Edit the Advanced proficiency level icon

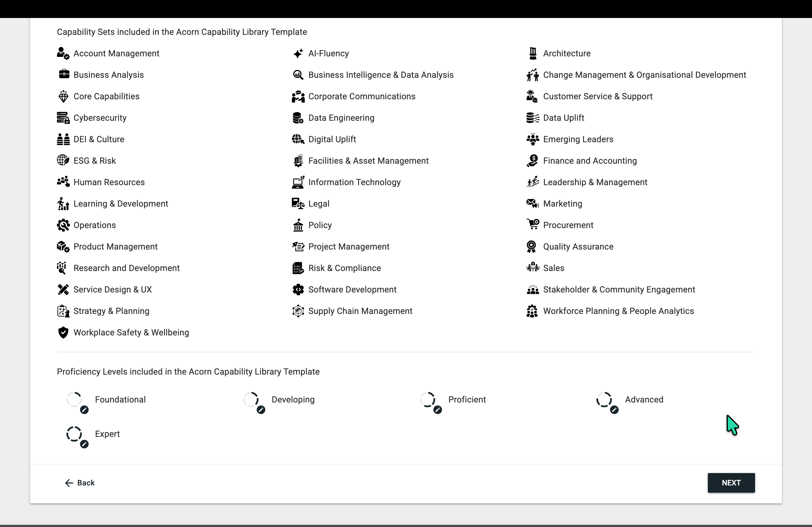614,410
